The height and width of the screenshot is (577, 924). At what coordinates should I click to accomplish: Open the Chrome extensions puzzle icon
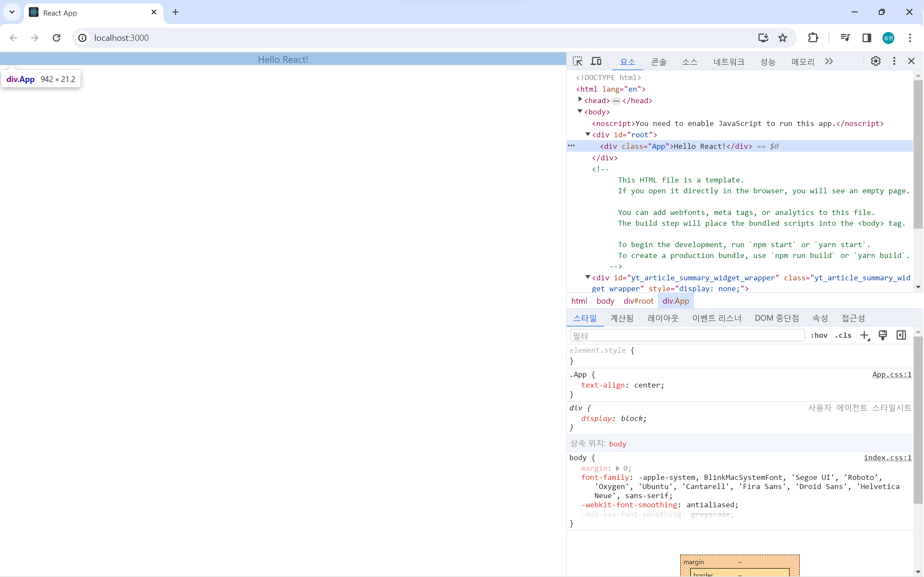[813, 38]
